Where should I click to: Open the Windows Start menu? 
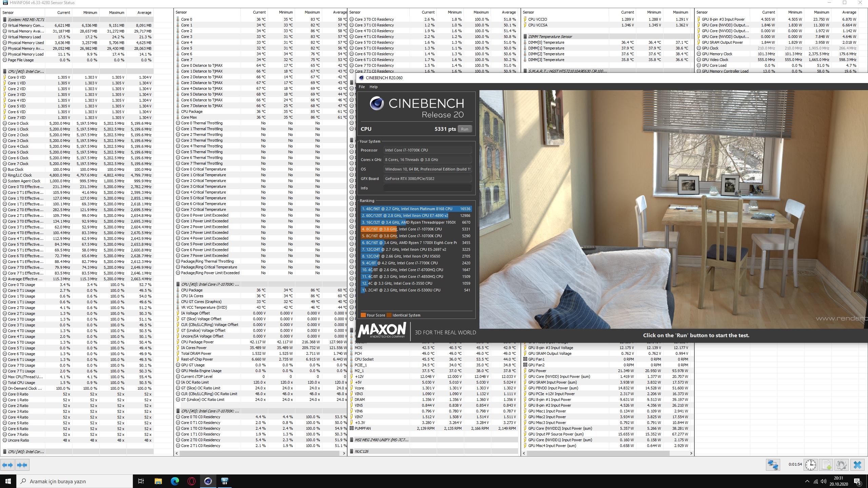click(8, 481)
